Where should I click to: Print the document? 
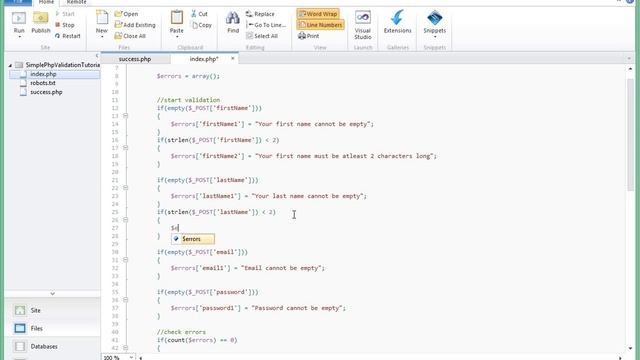coord(309,36)
